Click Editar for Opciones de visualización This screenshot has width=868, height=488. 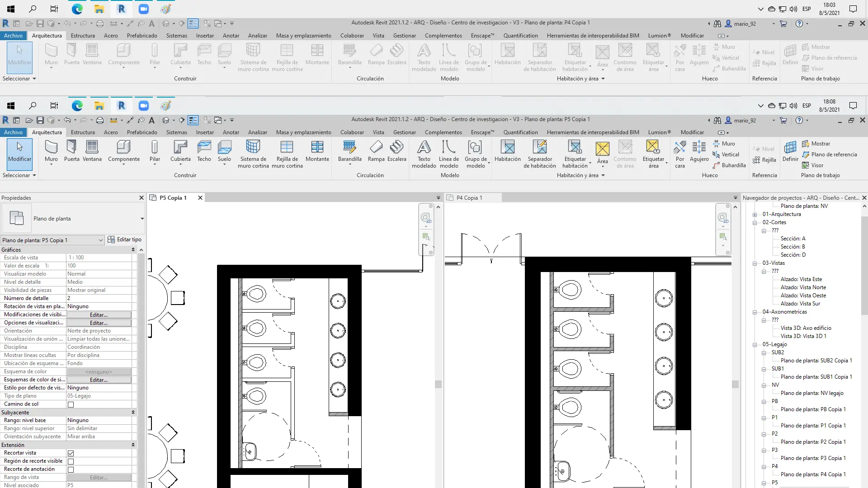pyautogui.click(x=99, y=323)
